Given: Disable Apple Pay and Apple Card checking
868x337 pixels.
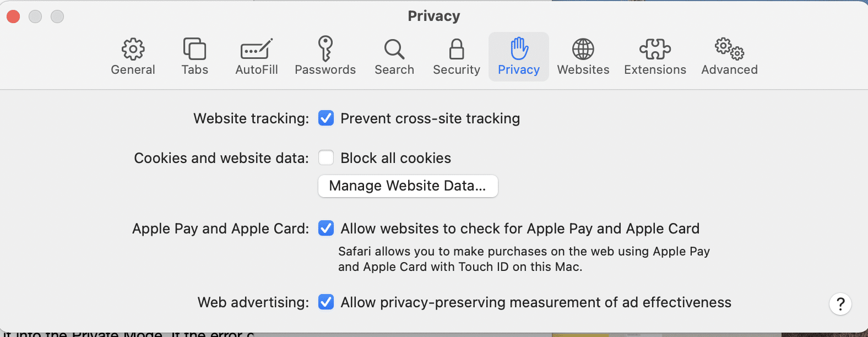Looking at the screenshot, I should click(326, 228).
